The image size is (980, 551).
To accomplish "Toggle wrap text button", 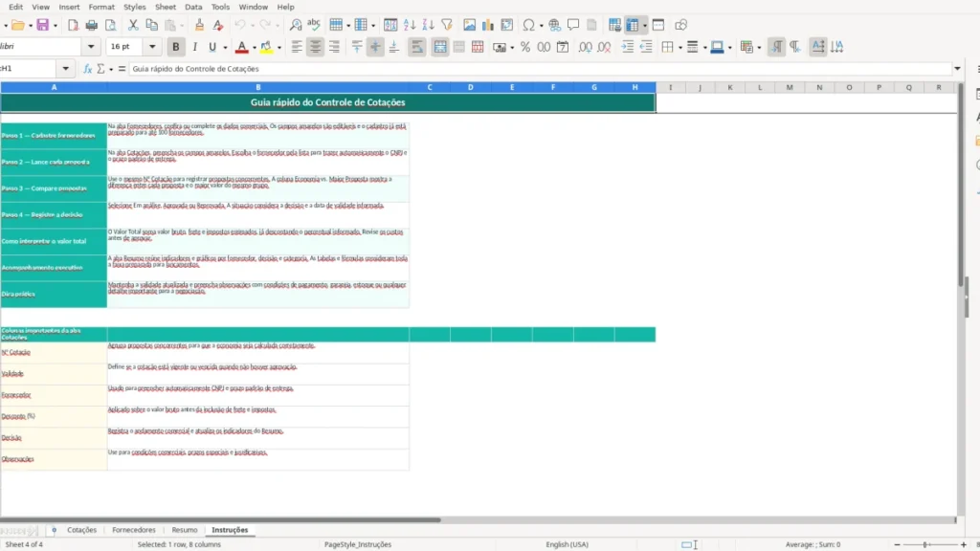I will tap(417, 47).
